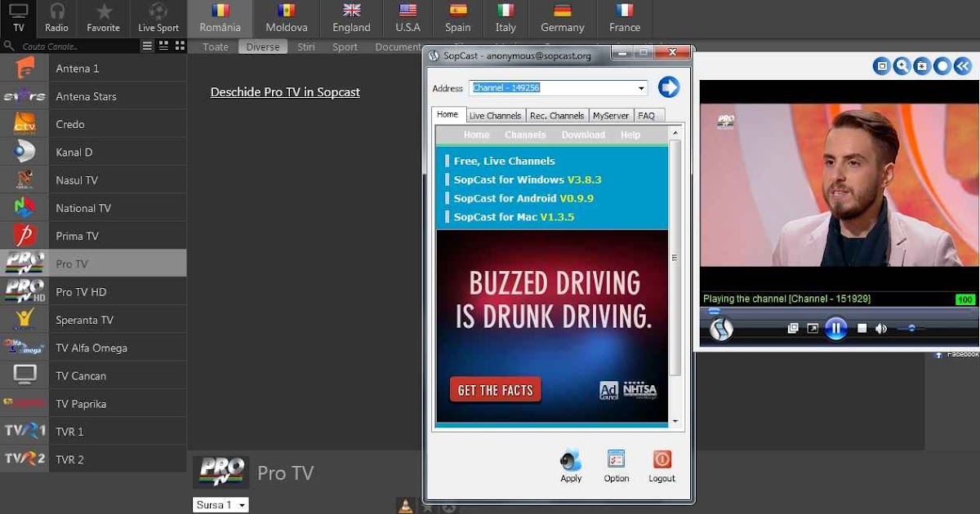The width and height of the screenshot is (980, 514).
Task: Open the Sursa 1 source dropdown
Action: pyautogui.click(x=220, y=505)
